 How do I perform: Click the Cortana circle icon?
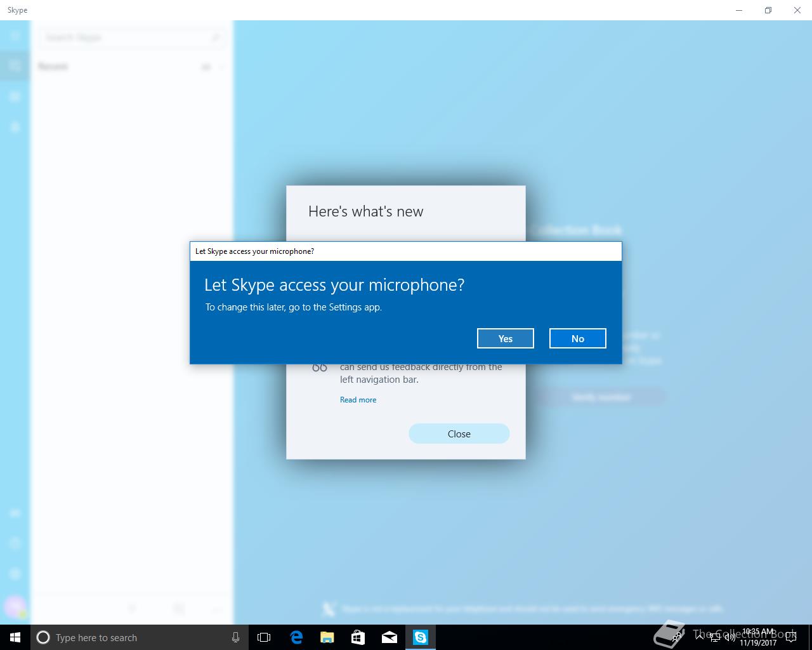tap(43, 637)
